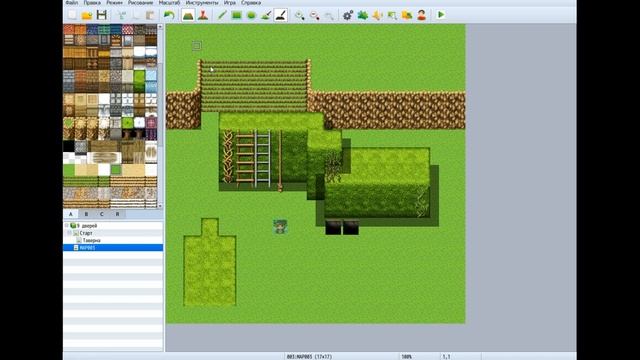
Task: Select the Ellipse drawing tool
Action: [251, 15]
